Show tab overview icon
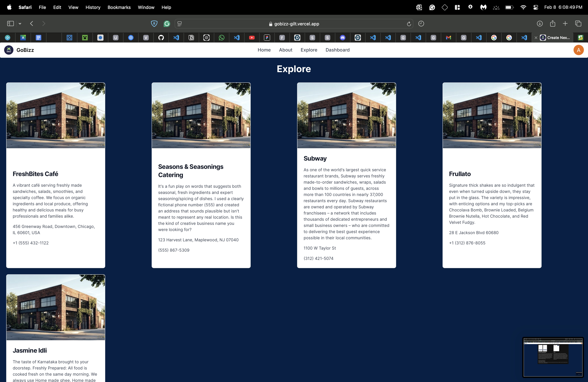This screenshot has width=588, height=382. point(578,24)
